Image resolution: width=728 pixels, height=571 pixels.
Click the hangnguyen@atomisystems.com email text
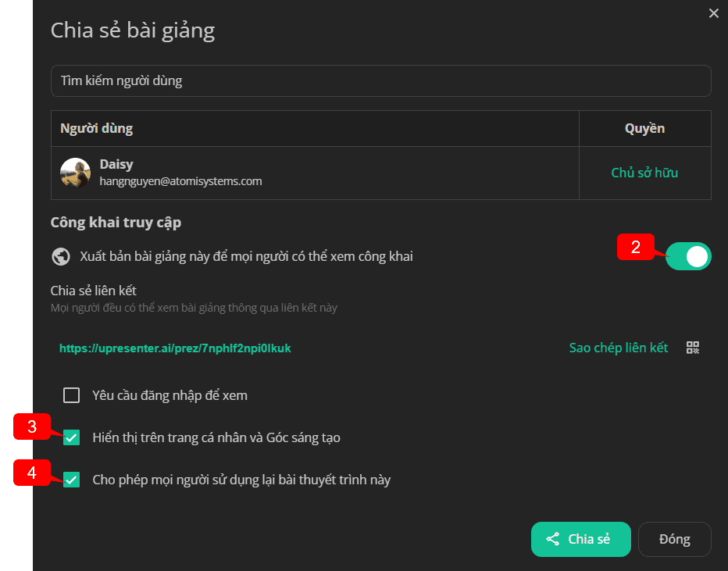click(x=180, y=181)
